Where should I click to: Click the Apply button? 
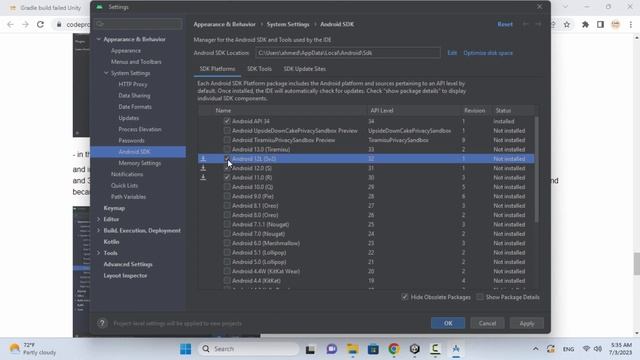527,323
